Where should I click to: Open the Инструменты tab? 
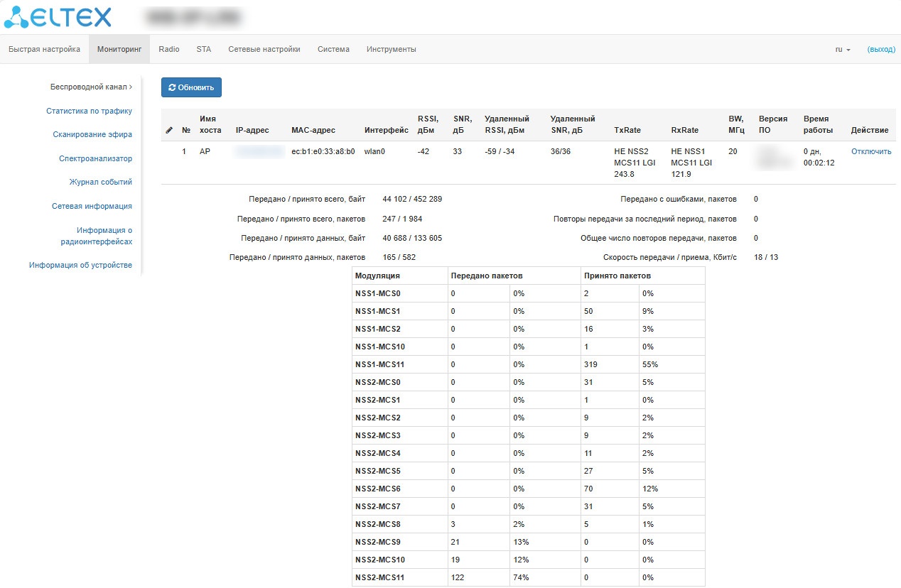[392, 50]
